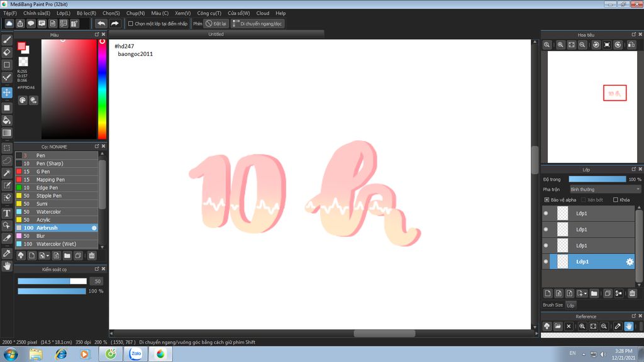Image resolution: width=644 pixels, height=362 pixels.
Task: Open the add layer dropdown arrow
Action: [x=585, y=293]
